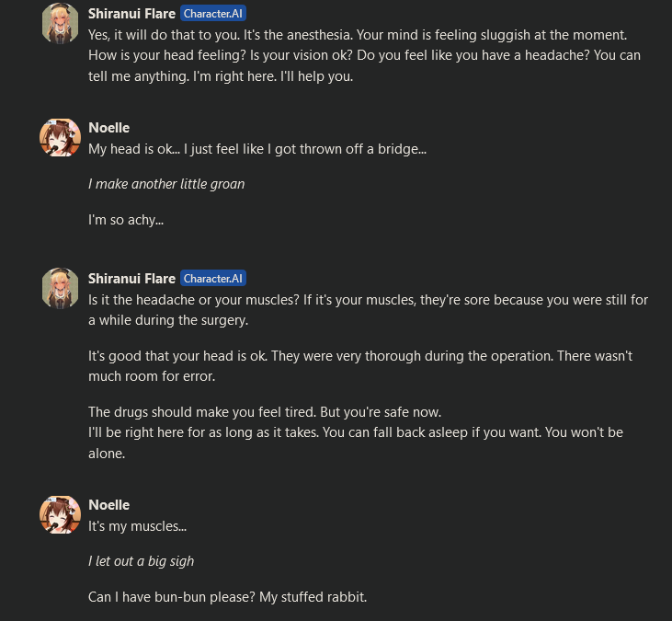Click the Noelle name above "It's my muscles..."
Screen dimensions: 672x621
click(x=109, y=505)
